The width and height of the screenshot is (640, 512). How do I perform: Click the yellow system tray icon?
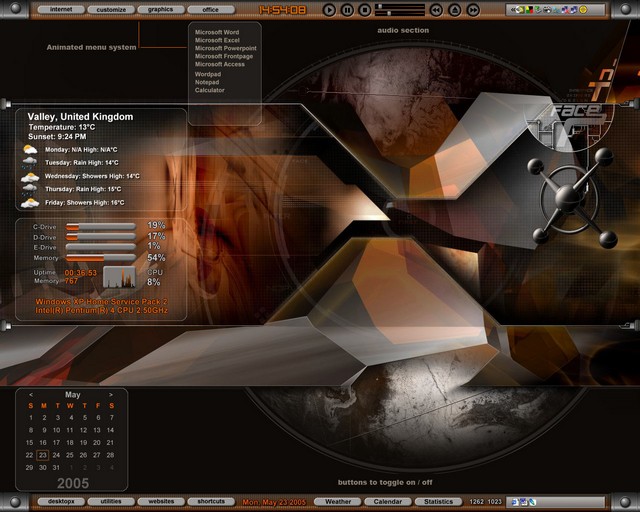[584, 10]
